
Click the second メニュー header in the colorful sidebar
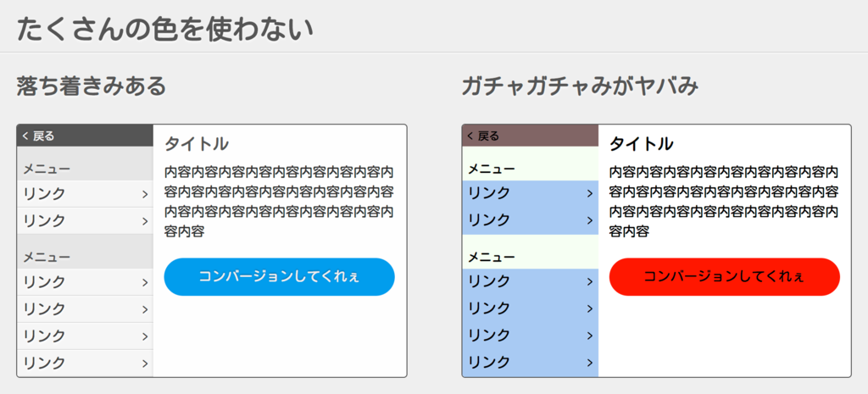531,258
